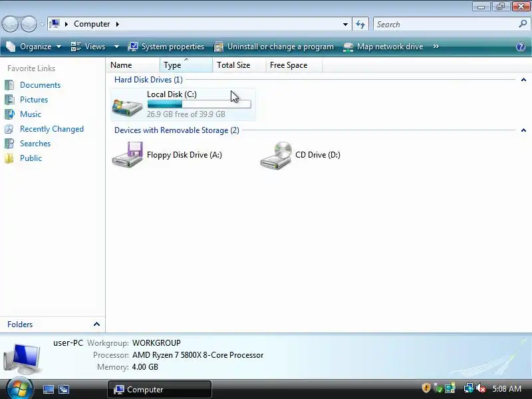This screenshot has width=532, height=399.
Task: Collapse the Hard Disk Drives group chevron
Action: coord(523,80)
